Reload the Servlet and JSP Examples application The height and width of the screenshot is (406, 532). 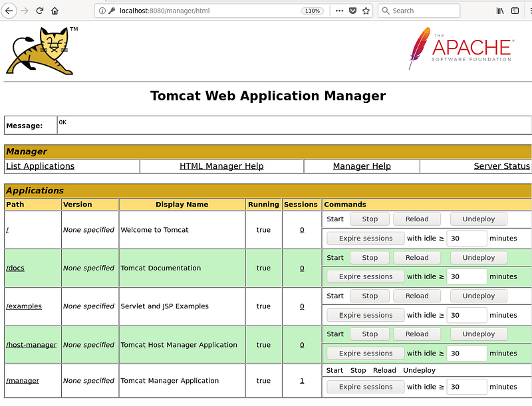(417, 296)
